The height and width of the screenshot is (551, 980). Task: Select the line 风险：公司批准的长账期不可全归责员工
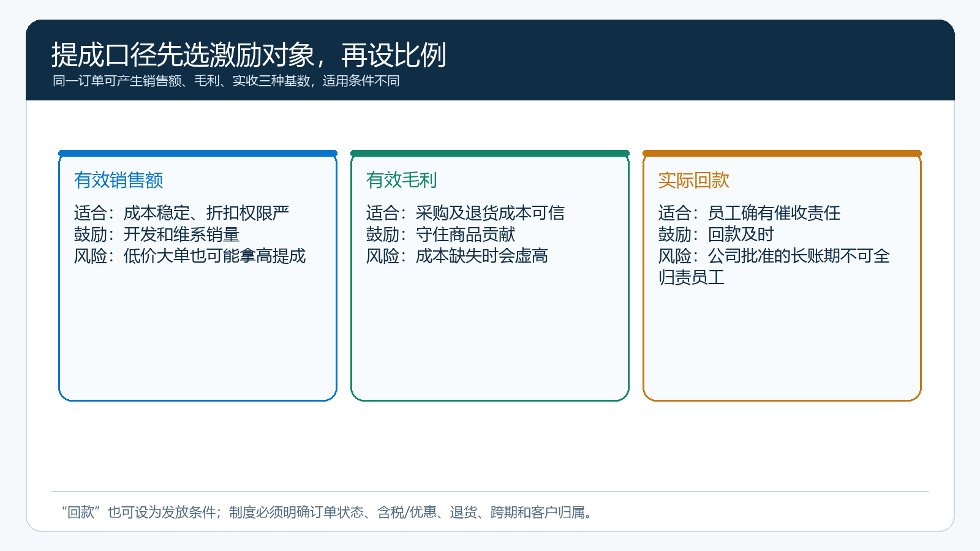pos(774,266)
